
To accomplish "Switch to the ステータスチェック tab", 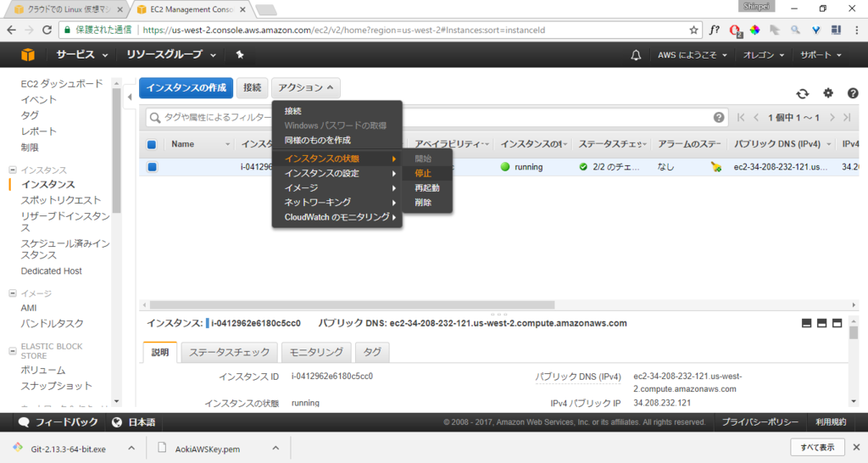I will 229,352.
